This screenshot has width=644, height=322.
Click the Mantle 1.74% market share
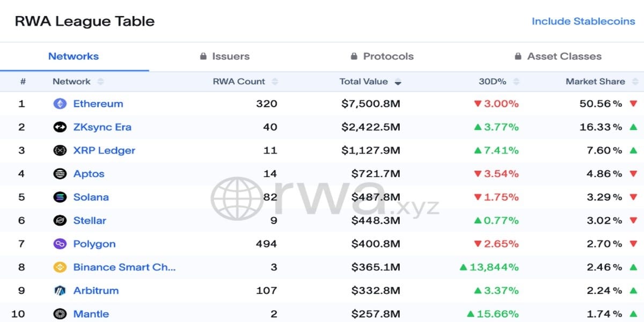point(604,314)
